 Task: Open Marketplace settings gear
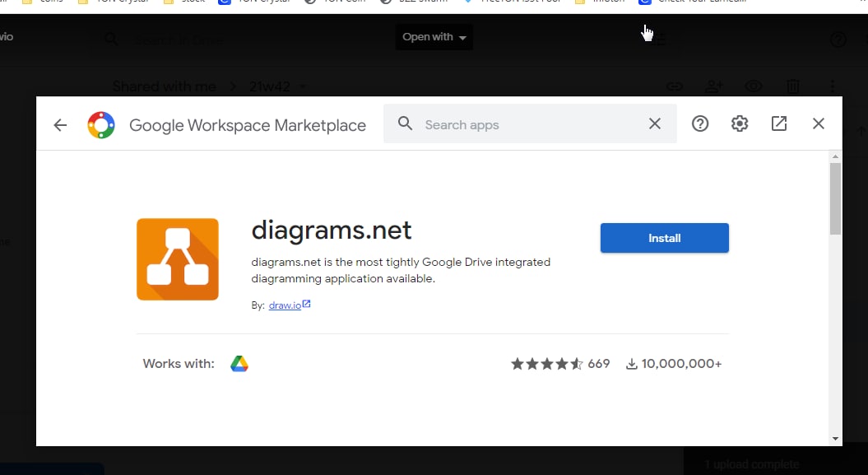point(740,123)
